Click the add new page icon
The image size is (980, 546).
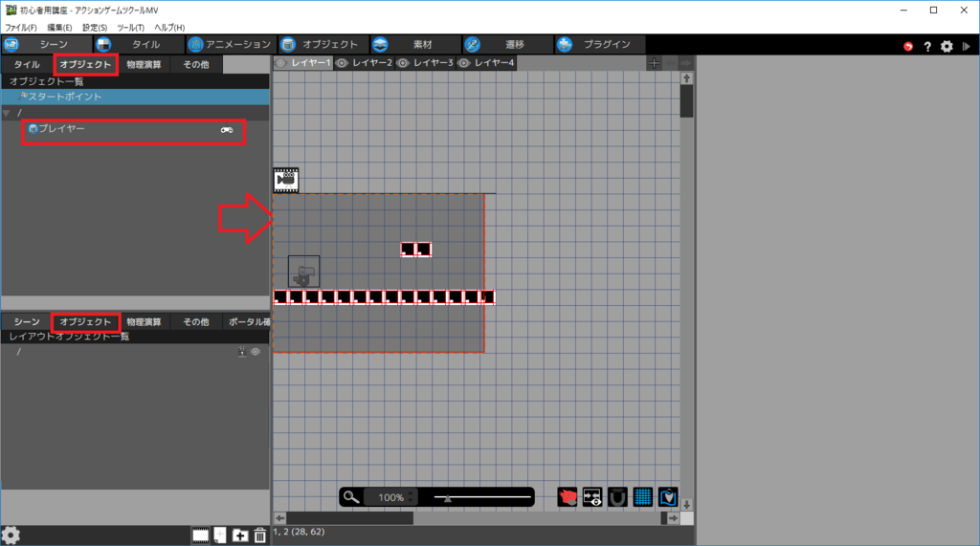click(220, 535)
